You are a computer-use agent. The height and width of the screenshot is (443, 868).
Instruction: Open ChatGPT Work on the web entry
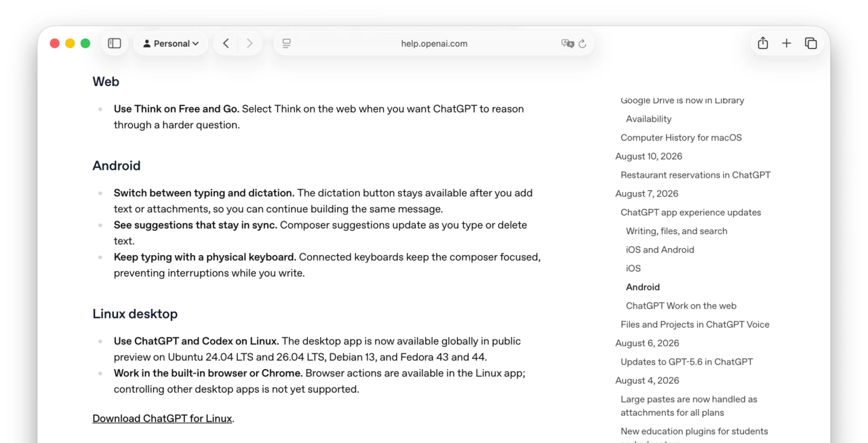[x=681, y=306]
